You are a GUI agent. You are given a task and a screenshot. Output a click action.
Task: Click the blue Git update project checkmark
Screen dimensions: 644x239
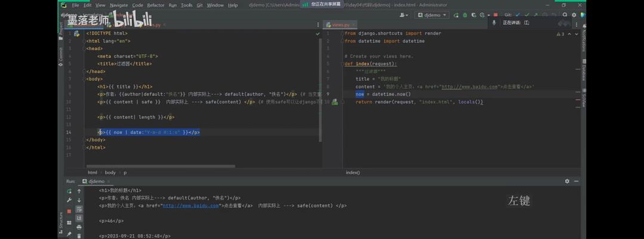tap(517, 15)
